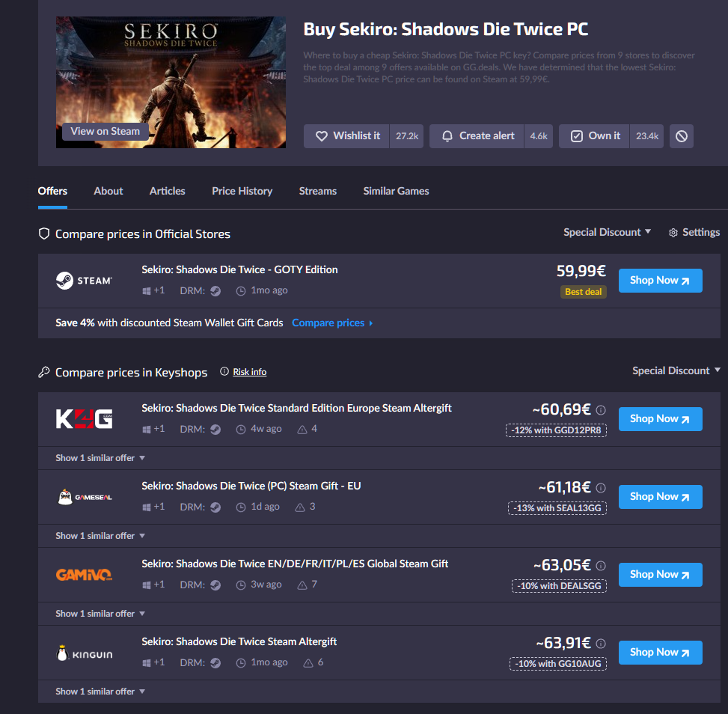The height and width of the screenshot is (714, 728).
Task: Click warning triangle icon in K4G row
Action: [302, 430]
